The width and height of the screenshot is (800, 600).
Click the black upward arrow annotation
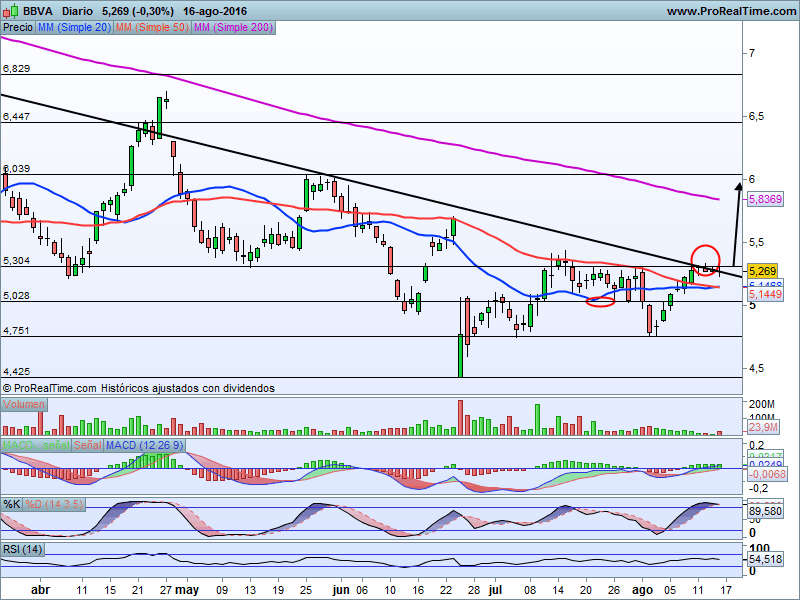[736, 224]
